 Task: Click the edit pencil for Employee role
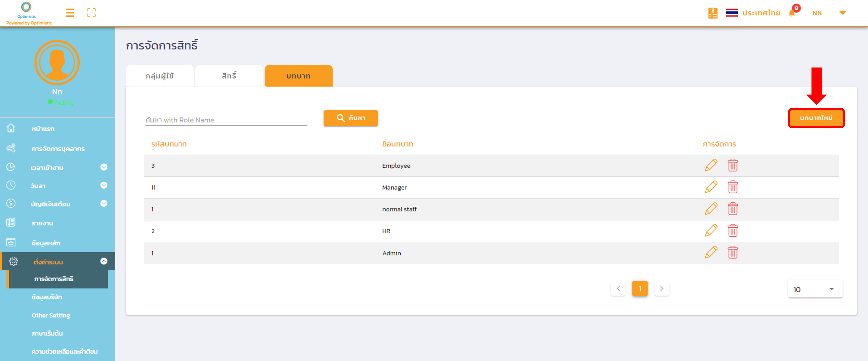click(711, 166)
